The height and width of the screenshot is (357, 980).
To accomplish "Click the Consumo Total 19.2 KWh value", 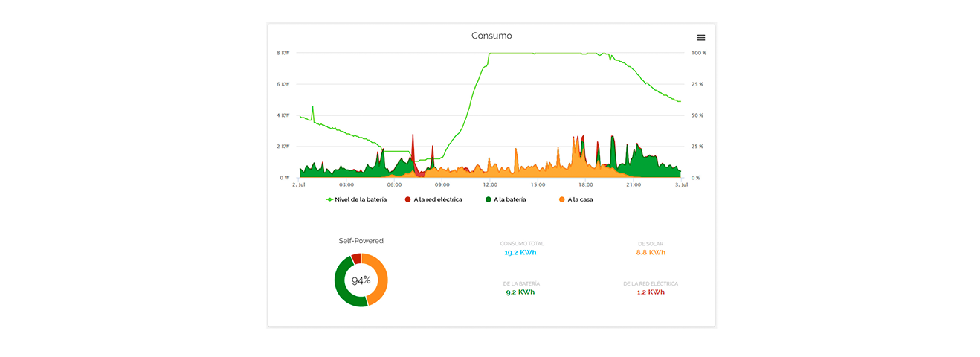I will pos(521,252).
